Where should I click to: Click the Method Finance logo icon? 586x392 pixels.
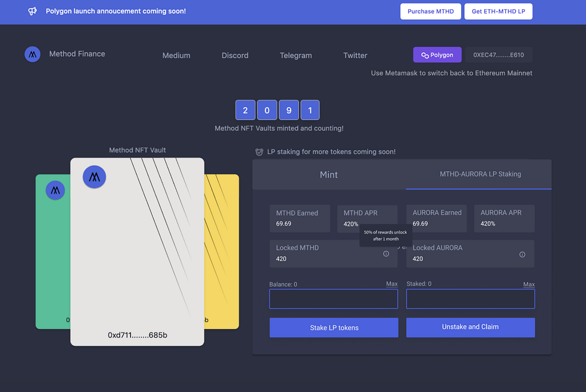33,54
